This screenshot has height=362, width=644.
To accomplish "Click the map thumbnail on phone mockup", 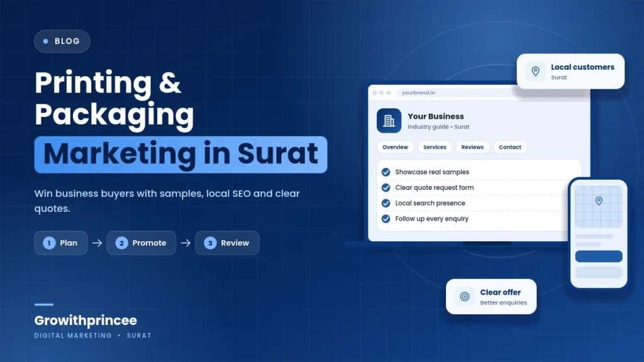I will 599,206.
